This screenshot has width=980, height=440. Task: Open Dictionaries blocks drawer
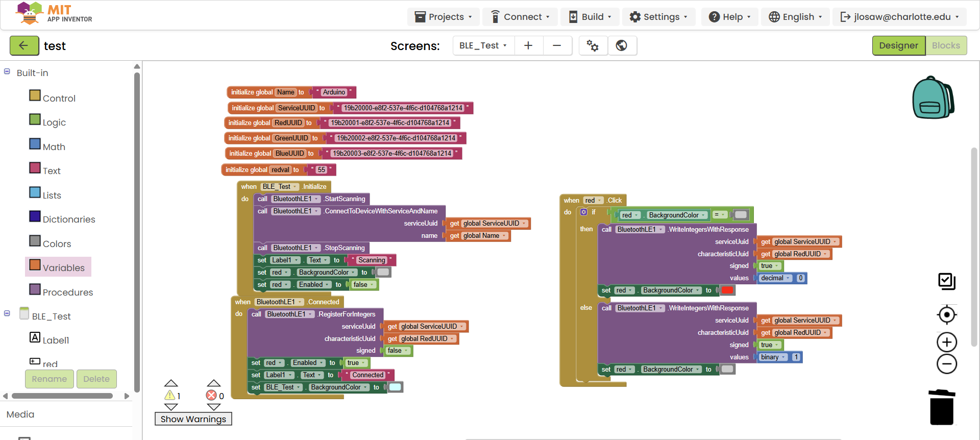62,219
